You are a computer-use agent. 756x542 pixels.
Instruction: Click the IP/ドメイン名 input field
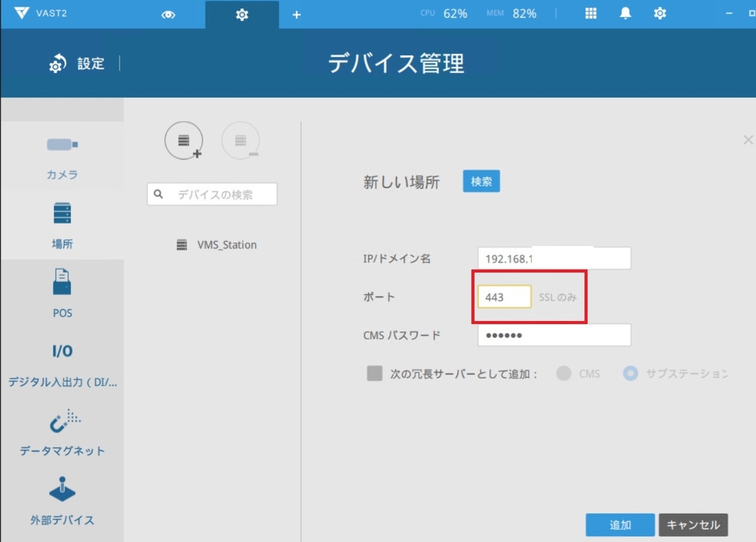click(554, 259)
